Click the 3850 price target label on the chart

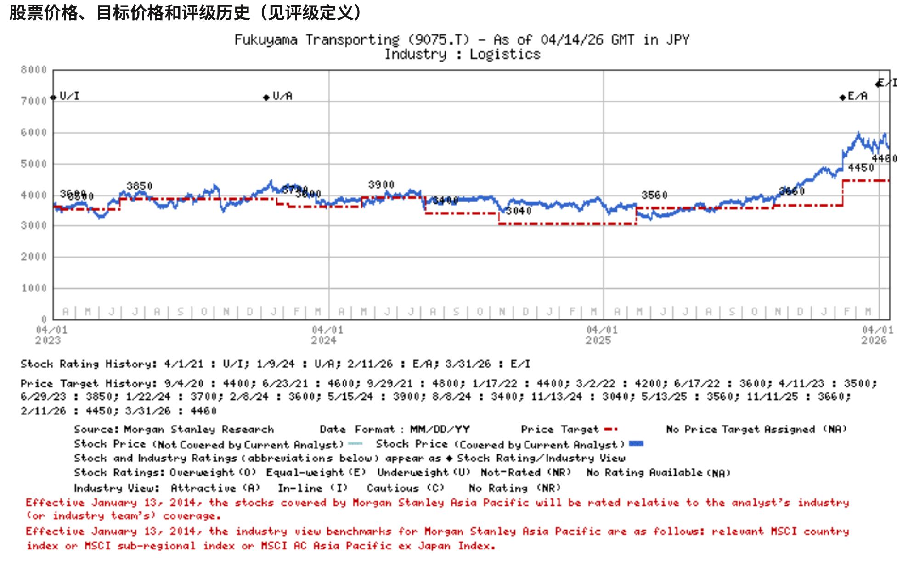point(140,186)
